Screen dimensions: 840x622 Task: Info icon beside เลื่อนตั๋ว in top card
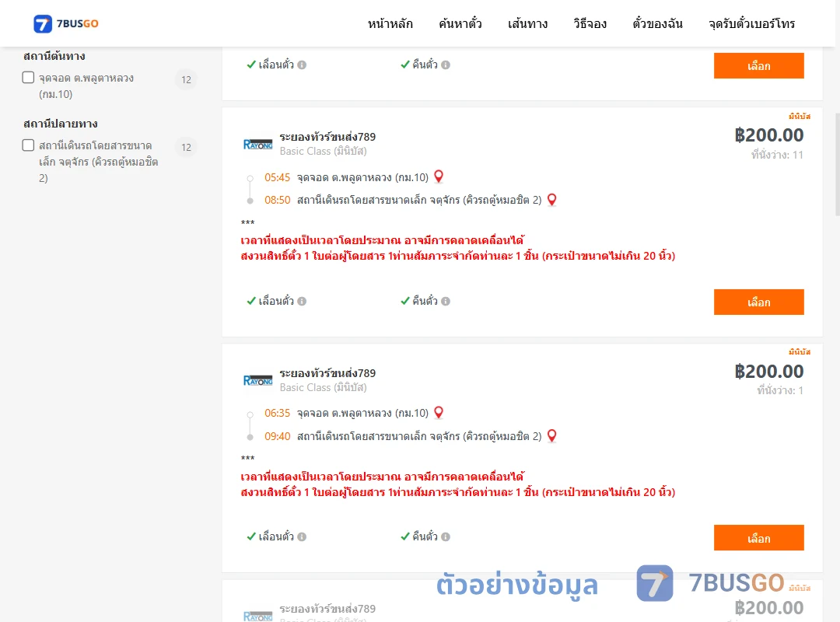tap(302, 65)
